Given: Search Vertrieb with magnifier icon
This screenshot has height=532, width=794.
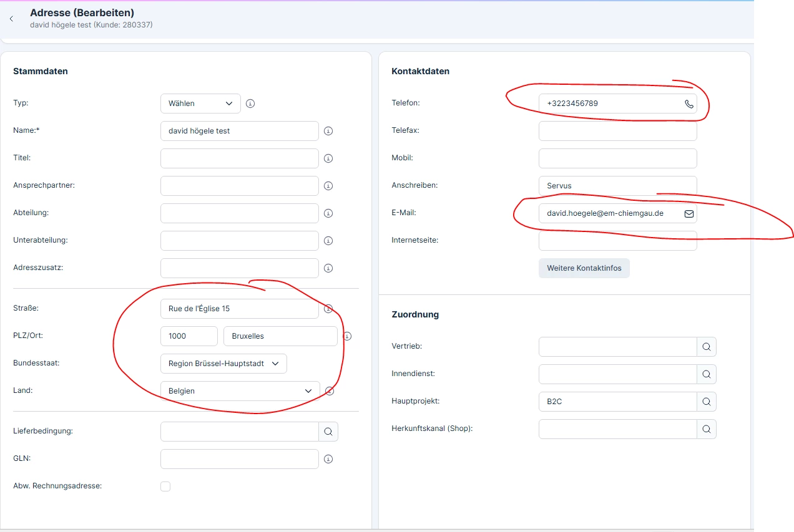Looking at the screenshot, I should click(x=707, y=347).
